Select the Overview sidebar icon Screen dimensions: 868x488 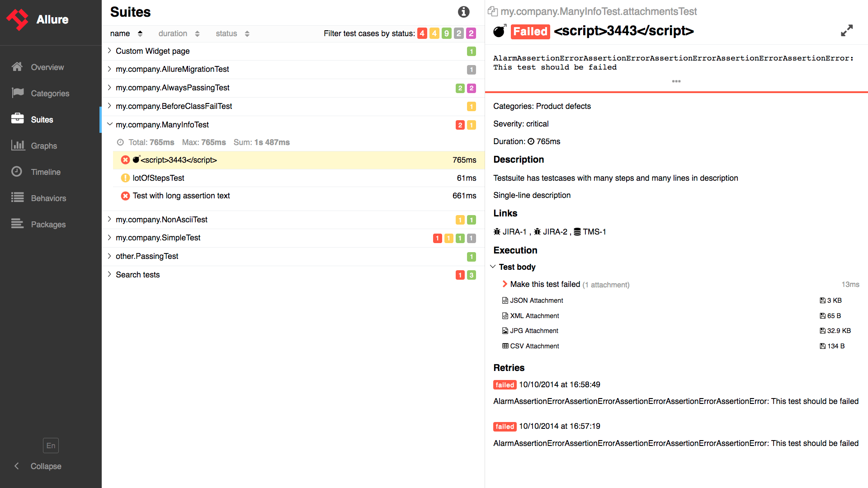click(17, 67)
